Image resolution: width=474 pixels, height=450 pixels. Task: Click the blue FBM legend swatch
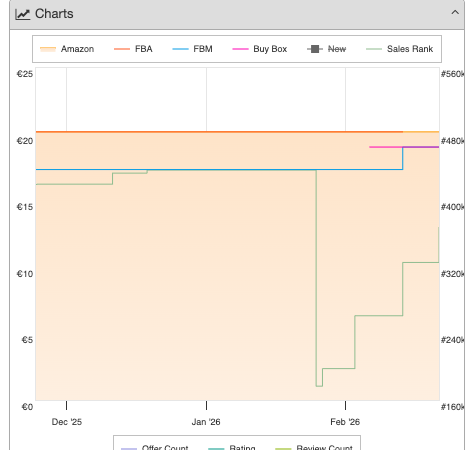tap(180, 49)
